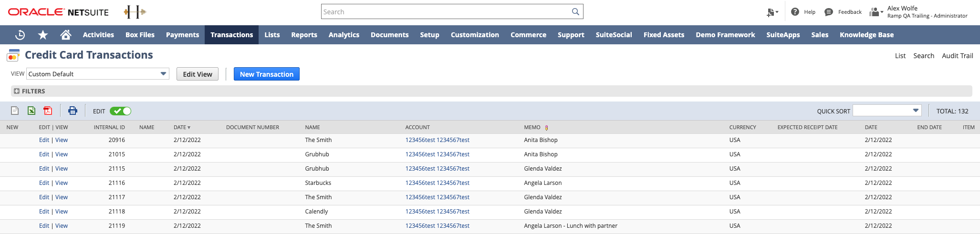The width and height of the screenshot is (980, 234).
Task: Open the Knowledge Base menu
Action: (x=866, y=35)
